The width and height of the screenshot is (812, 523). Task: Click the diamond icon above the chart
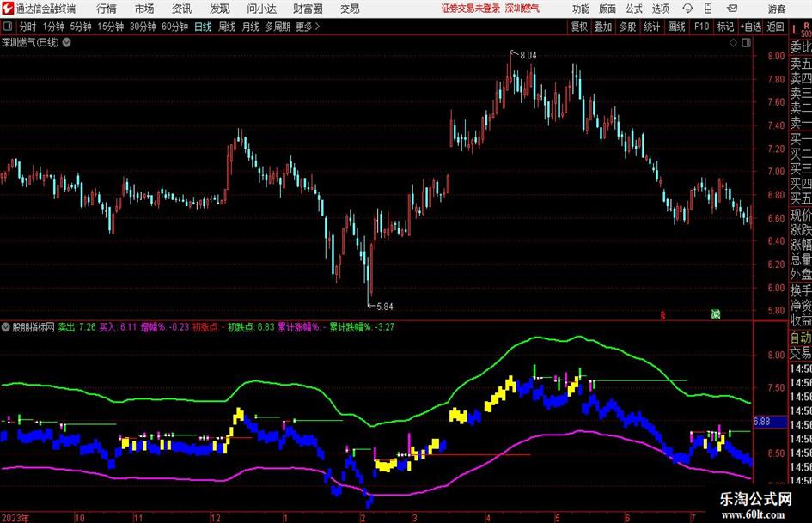coord(733,43)
